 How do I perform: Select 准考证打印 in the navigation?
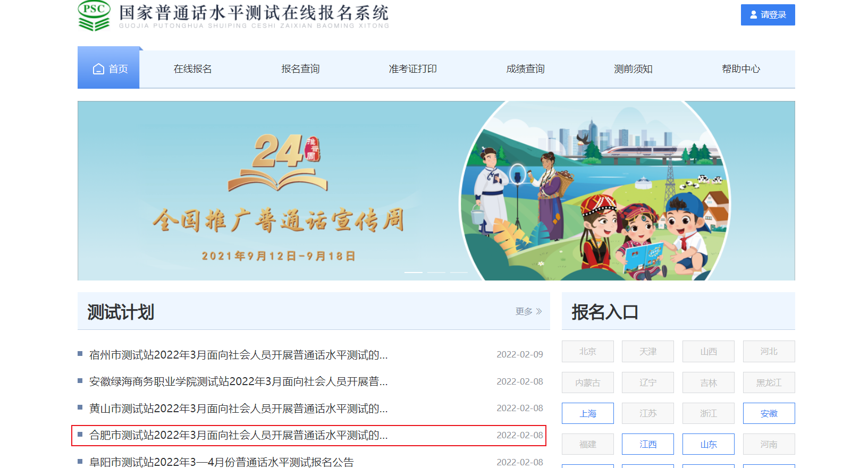point(412,69)
